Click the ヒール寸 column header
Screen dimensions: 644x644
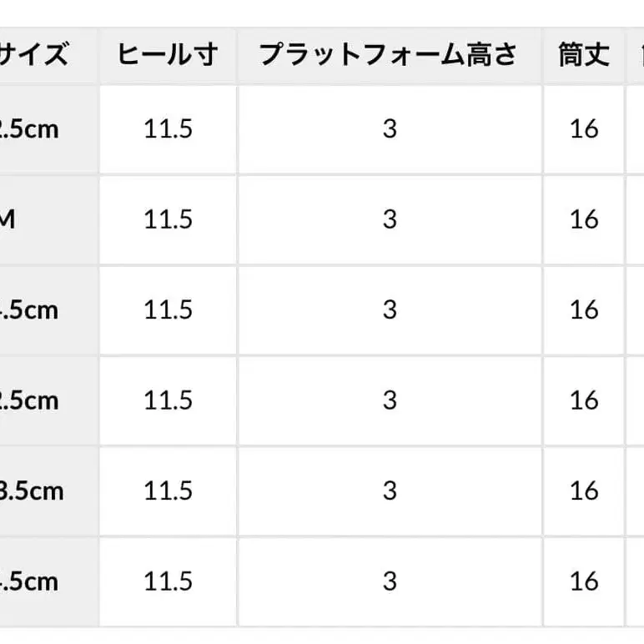point(168,55)
